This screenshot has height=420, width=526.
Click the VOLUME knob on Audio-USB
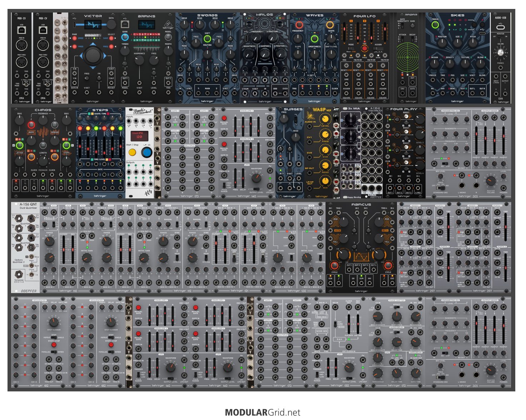point(500,52)
